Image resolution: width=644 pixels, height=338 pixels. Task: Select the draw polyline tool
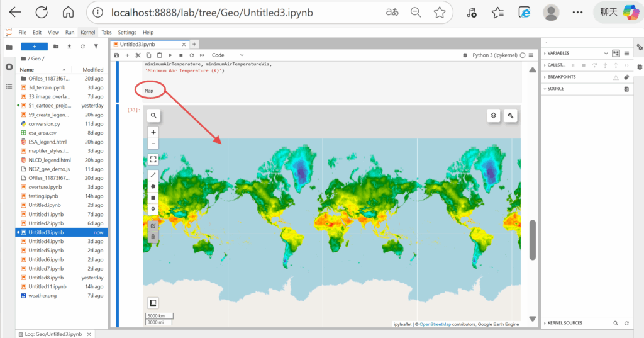153,175
